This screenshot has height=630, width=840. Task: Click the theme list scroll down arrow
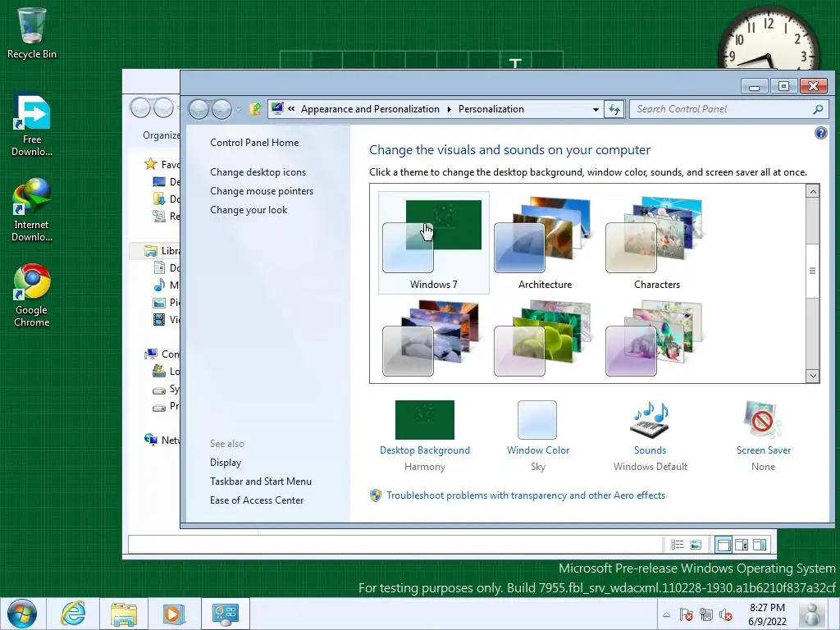pos(813,376)
